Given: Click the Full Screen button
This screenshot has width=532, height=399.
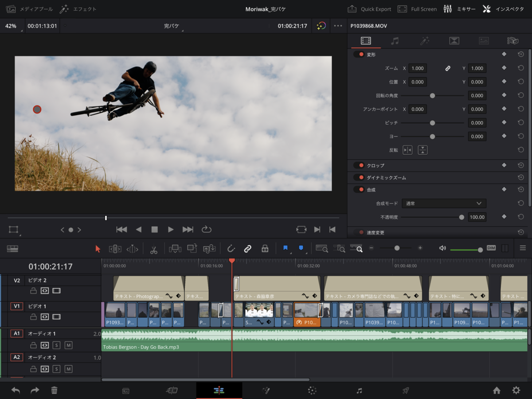Looking at the screenshot, I should coord(417,9).
